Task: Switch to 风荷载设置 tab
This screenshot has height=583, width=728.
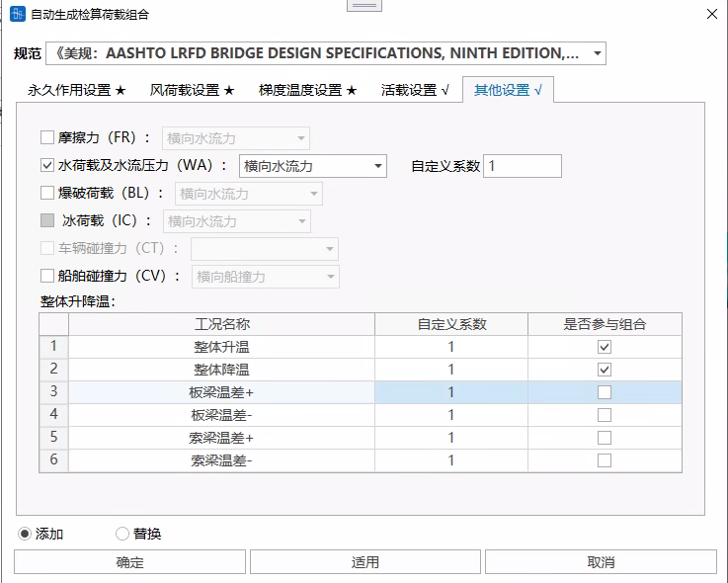Action: coord(192,90)
